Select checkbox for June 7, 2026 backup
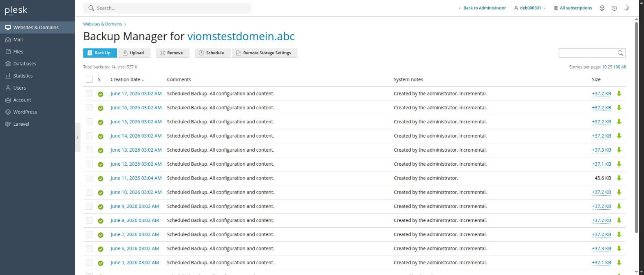The height and width of the screenshot is (275, 644). click(89, 234)
